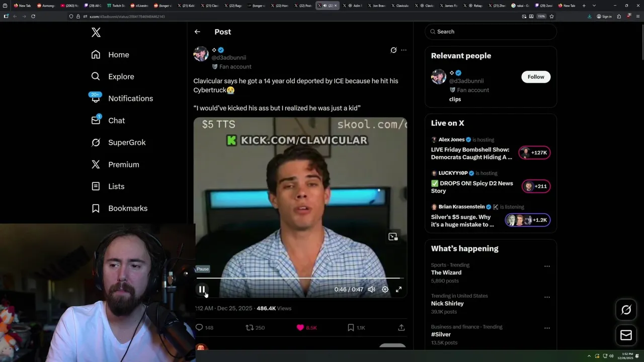Join the +1.2K listeners space
Image resolution: width=644 pixels, height=362 pixels.
(x=528, y=220)
